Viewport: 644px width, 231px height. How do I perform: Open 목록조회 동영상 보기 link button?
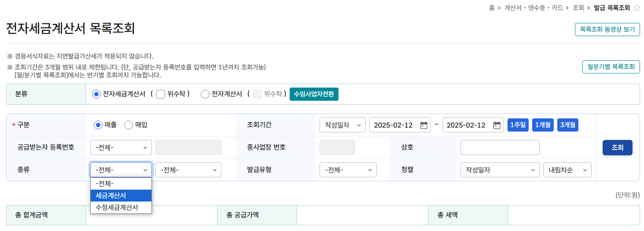click(x=607, y=29)
